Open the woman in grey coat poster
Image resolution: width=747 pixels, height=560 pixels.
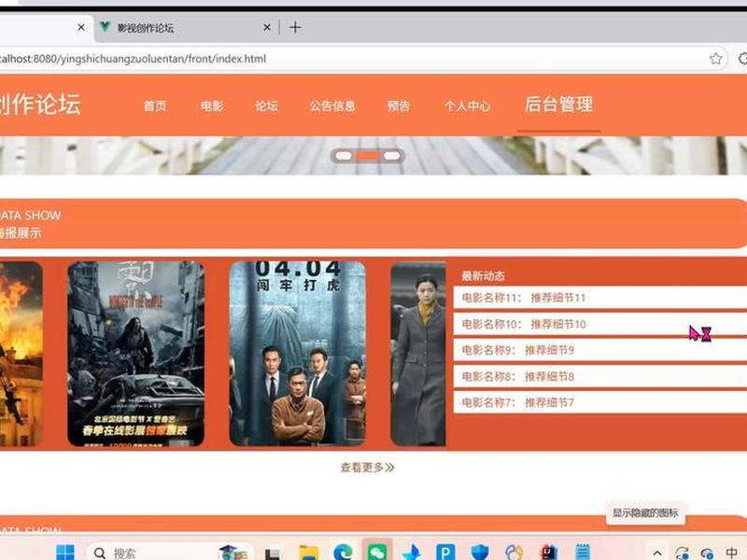coord(418,354)
